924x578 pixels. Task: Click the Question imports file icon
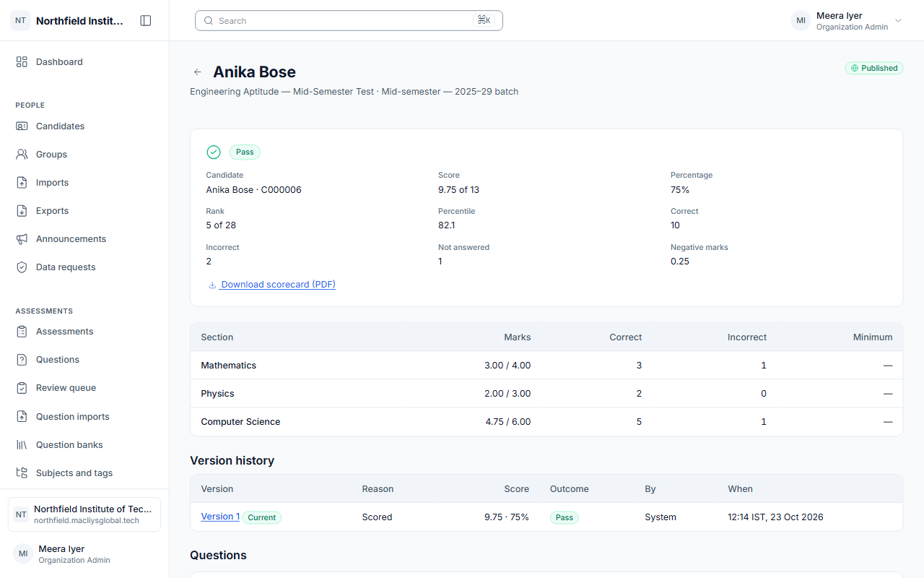[x=22, y=417]
